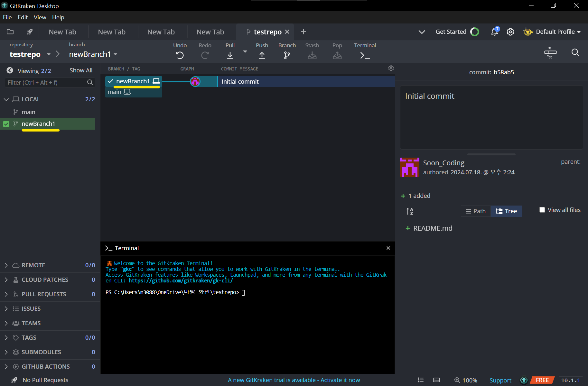This screenshot has height=386, width=588.
Task: Expand the TAGS section
Action: point(6,338)
